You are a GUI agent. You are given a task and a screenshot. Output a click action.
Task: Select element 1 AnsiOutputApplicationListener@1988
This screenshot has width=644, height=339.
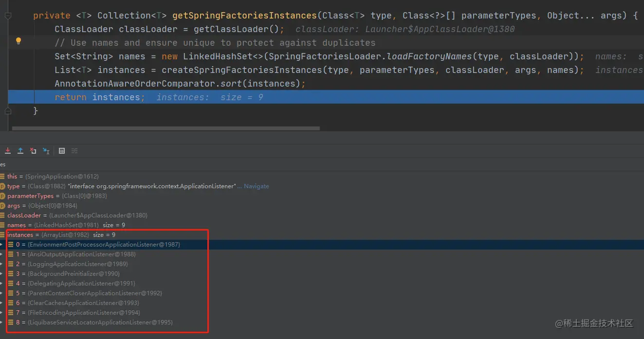322,254
